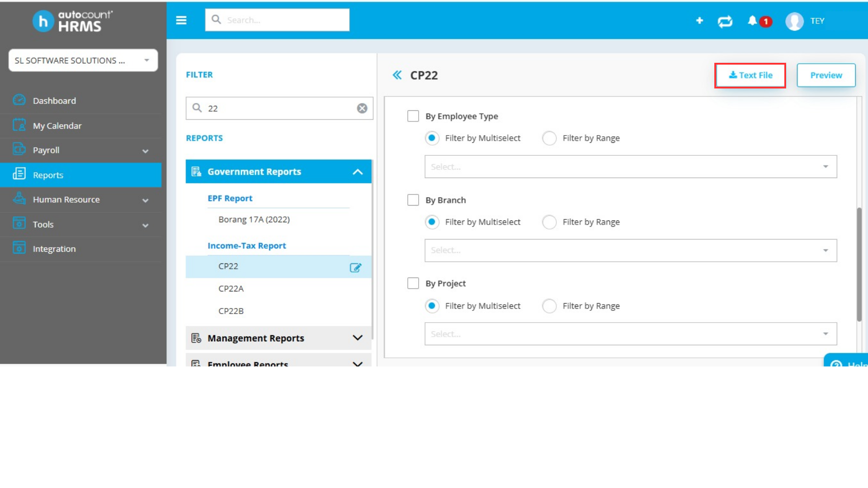Open the By Branch select dropdown
This screenshot has height=488, width=868.
630,250
